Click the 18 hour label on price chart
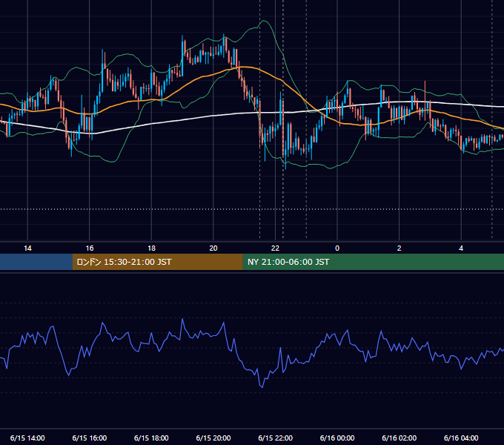Screen dimensions: 504x445 [151, 248]
